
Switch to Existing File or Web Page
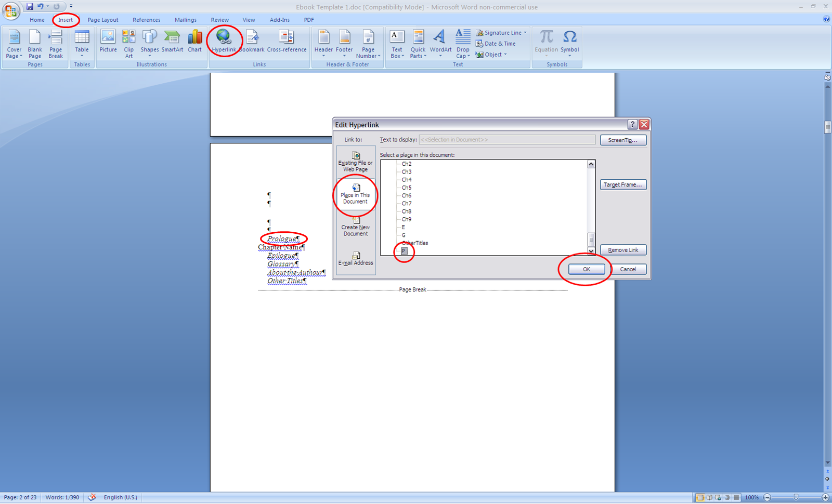pyautogui.click(x=355, y=161)
